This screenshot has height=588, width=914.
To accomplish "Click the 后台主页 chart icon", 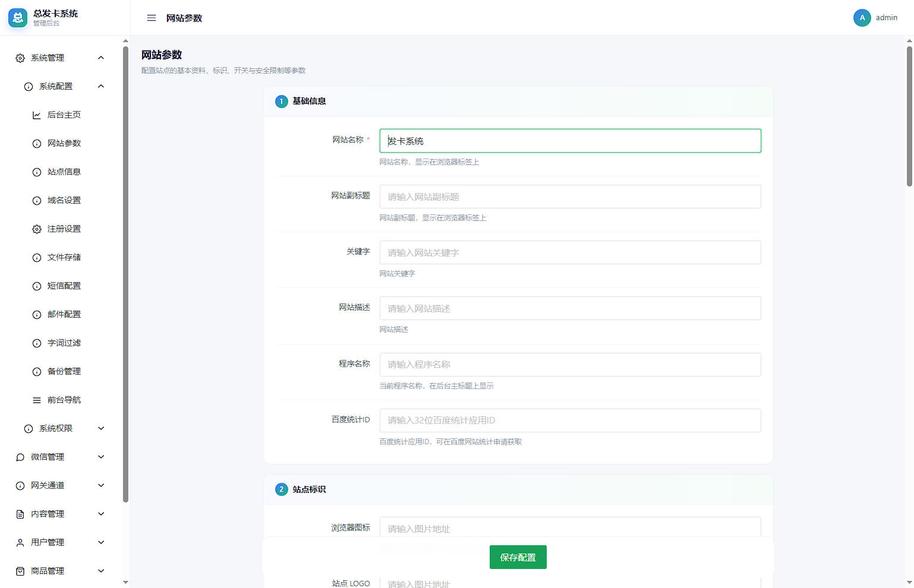I will pos(37,115).
